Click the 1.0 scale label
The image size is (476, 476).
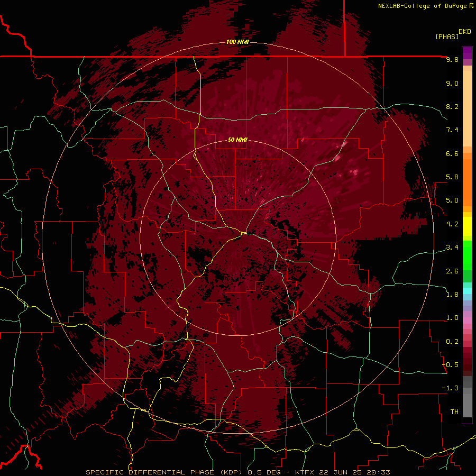(x=452, y=318)
